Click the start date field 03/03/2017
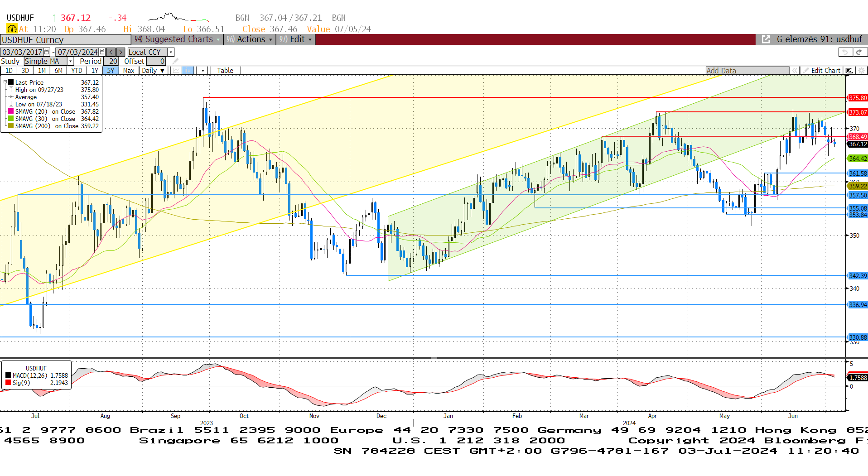 pyautogui.click(x=22, y=52)
